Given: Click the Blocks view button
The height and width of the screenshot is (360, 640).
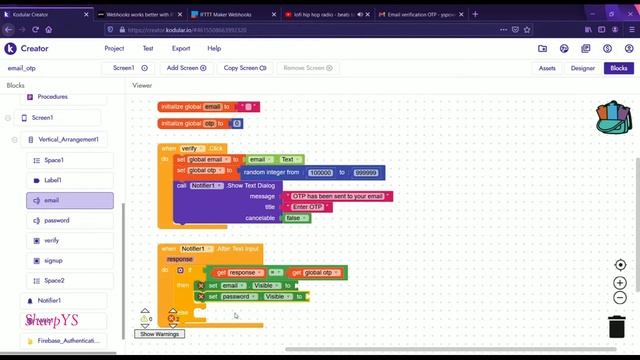Looking at the screenshot, I should [x=619, y=69].
